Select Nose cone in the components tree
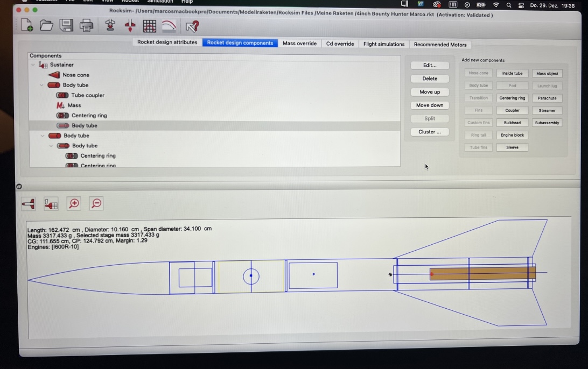This screenshot has width=588, height=369. [x=75, y=75]
